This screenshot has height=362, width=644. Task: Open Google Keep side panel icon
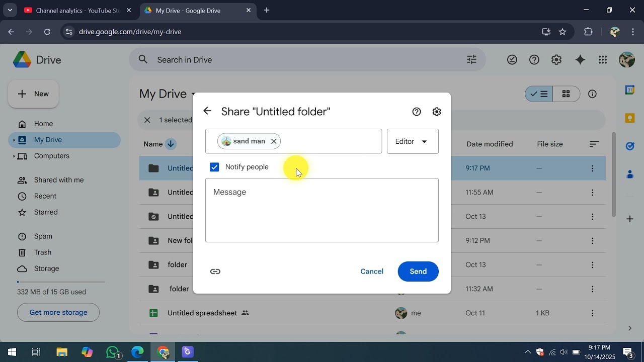pyautogui.click(x=629, y=118)
